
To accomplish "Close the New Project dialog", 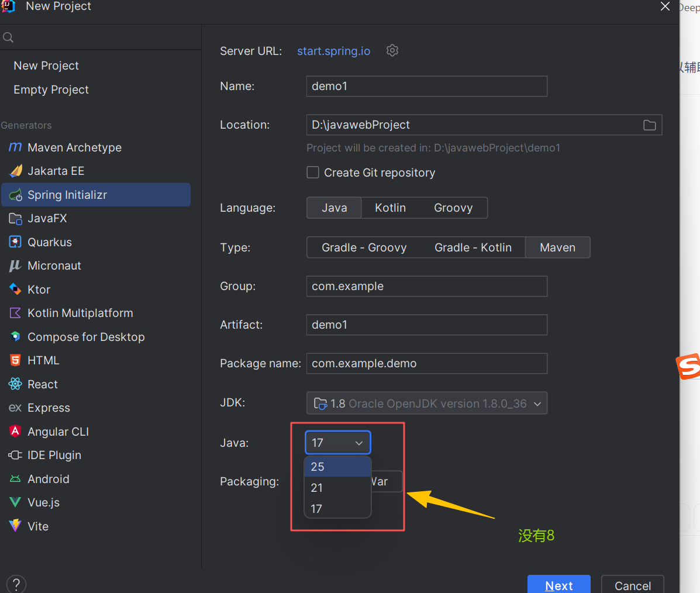I will [665, 6].
